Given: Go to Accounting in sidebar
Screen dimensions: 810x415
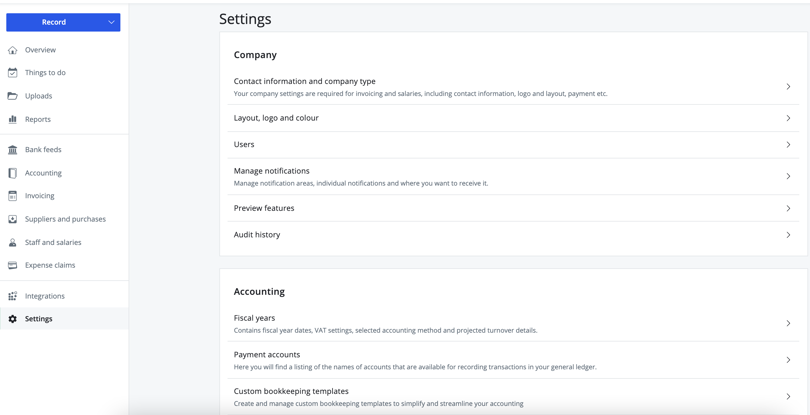Looking at the screenshot, I should (43, 173).
